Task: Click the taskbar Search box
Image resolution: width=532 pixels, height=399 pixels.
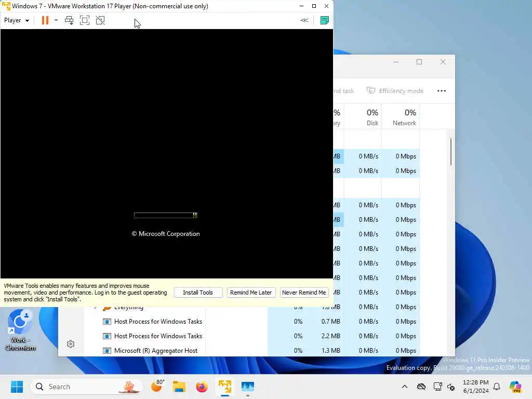Action: 87,387
